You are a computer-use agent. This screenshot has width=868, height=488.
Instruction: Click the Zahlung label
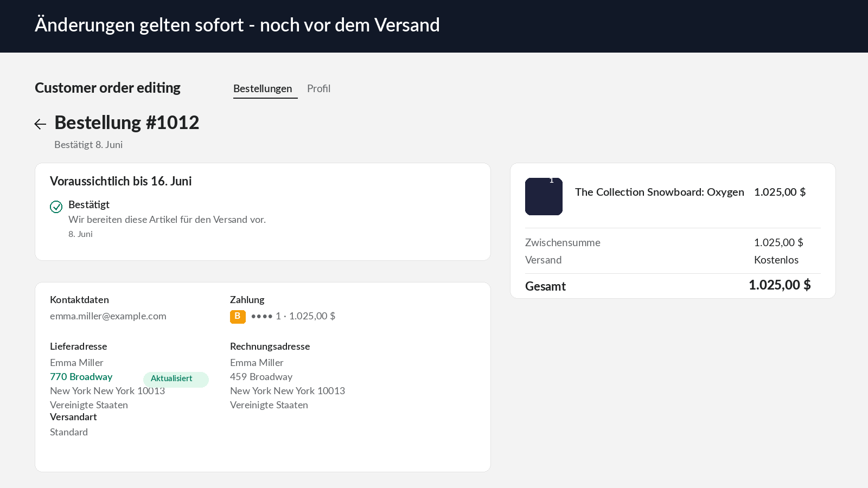click(247, 300)
